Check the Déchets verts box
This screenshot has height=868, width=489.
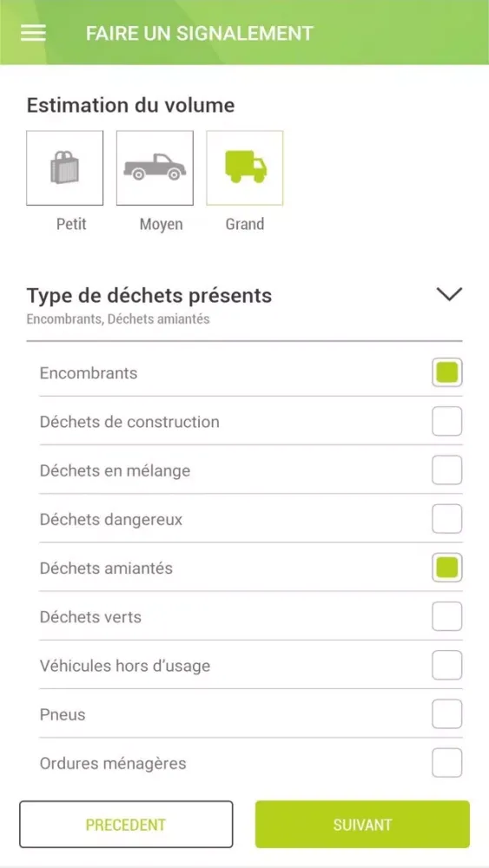447,616
